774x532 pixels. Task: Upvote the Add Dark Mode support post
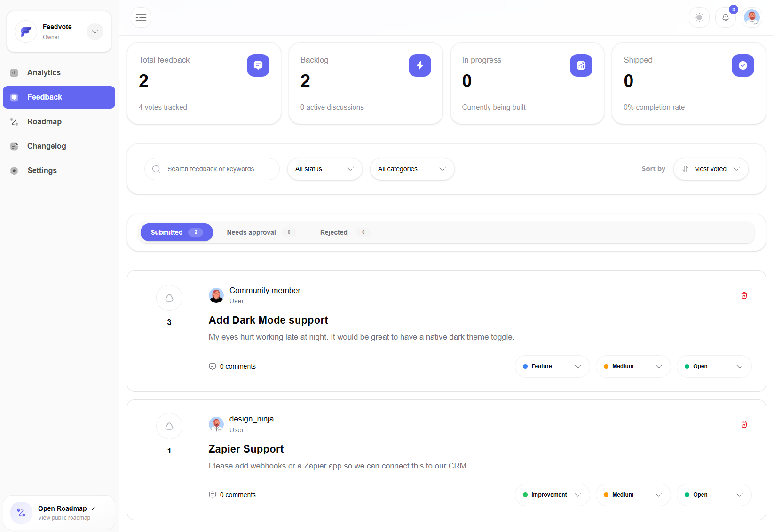pyautogui.click(x=169, y=298)
